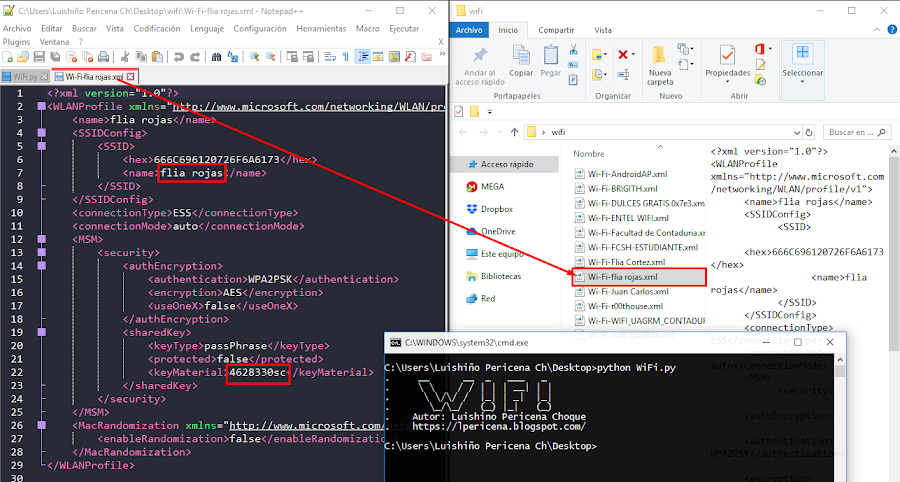
Task: Open Replace dialog icon in Notepad++
Action: 232,56
